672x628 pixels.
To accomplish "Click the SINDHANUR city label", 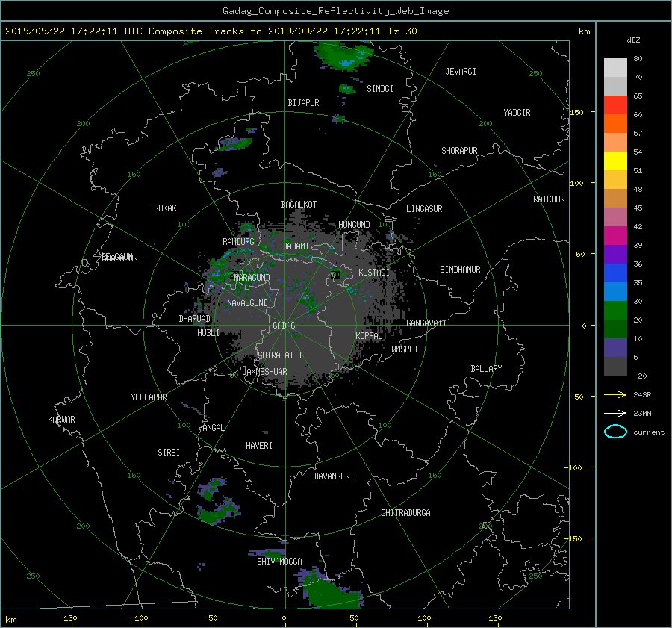I will (x=460, y=270).
